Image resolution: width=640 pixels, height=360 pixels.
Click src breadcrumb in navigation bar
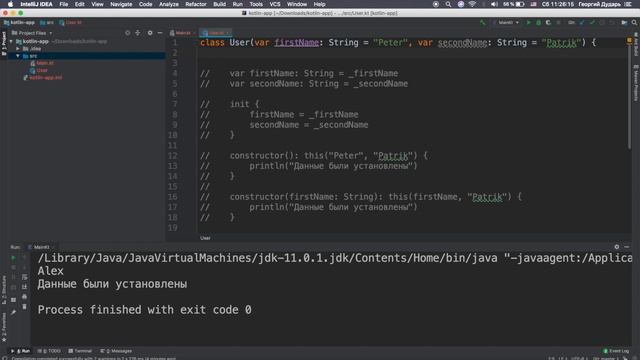pos(47,23)
